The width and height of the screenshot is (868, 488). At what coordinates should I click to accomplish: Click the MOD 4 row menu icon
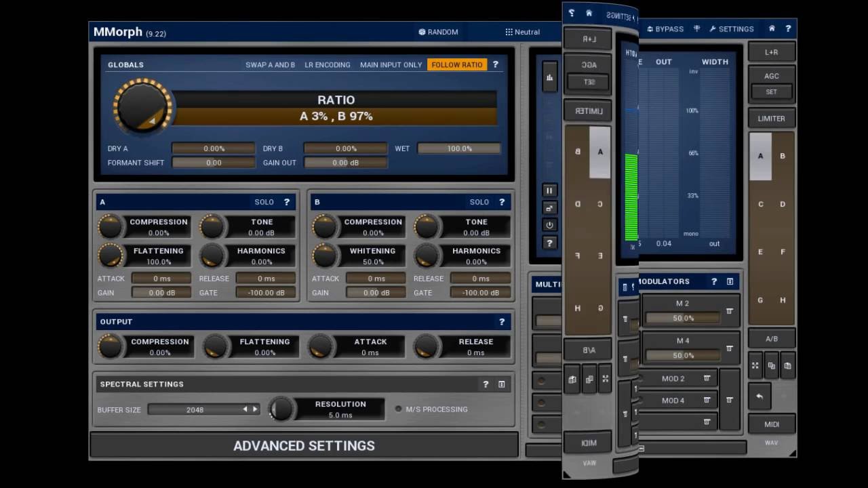tap(707, 401)
